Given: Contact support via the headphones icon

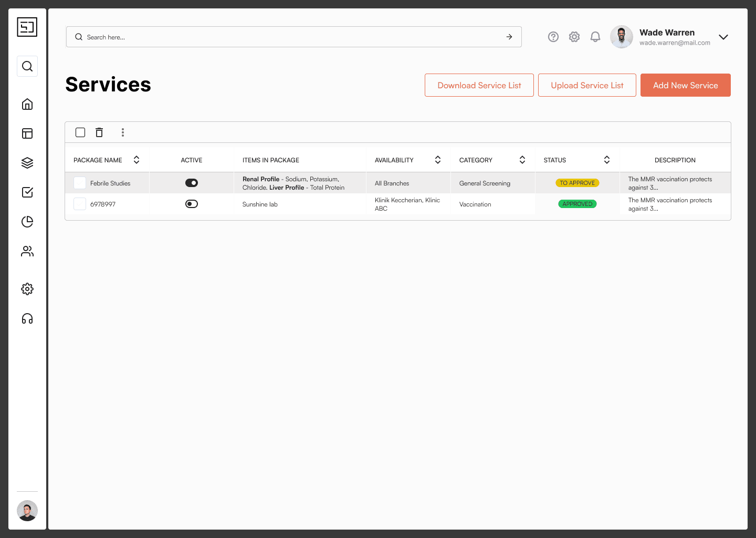Looking at the screenshot, I should click(x=27, y=318).
